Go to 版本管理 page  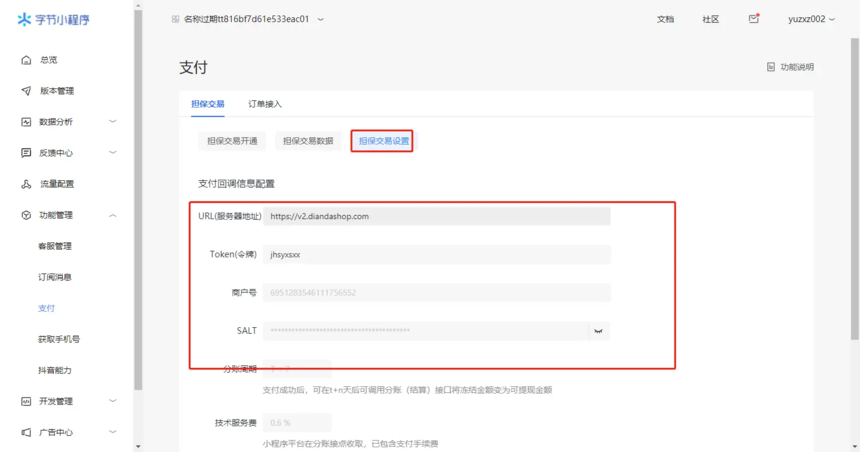pos(57,91)
